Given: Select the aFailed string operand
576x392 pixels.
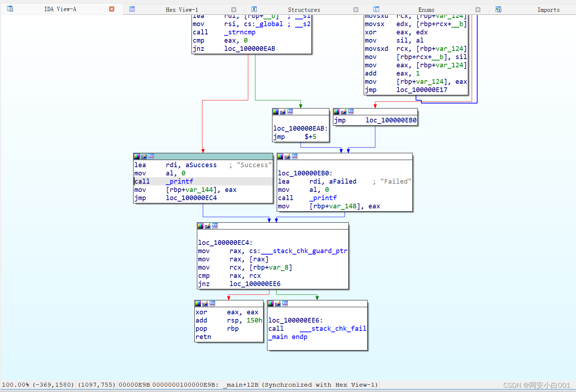Looking at the screenshot, I should [x=343, y=182].
